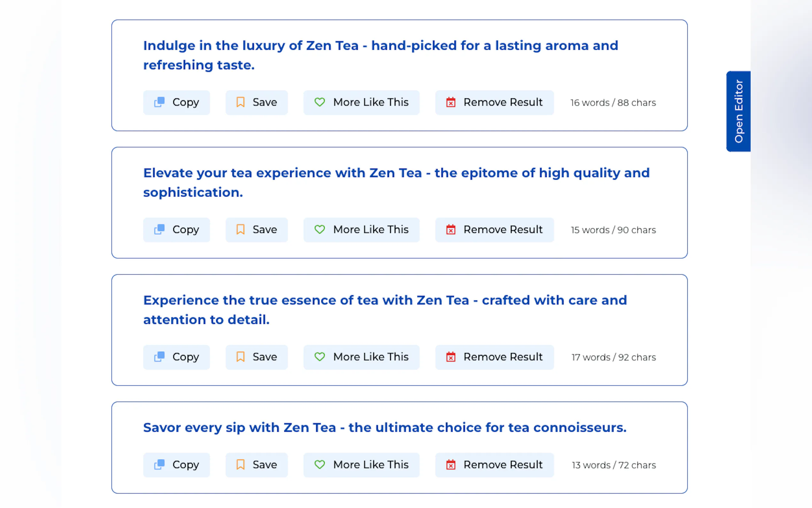Select the Savor every sip tagline text
This screenshot has width=812, height=508.
(385, 428)
